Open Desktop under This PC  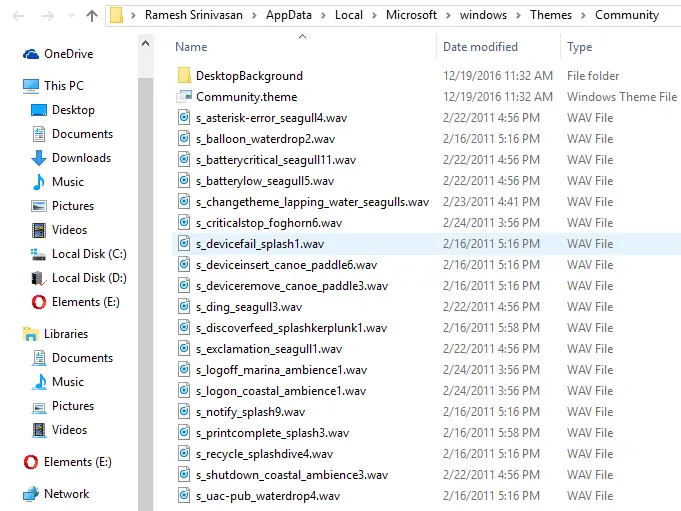click(73, 110)
